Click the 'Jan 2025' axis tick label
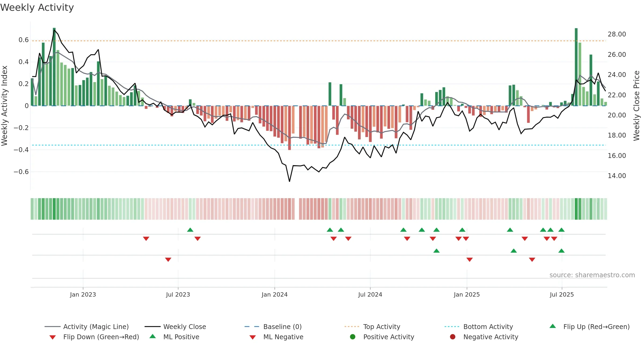 pyautogui.click(x=467, y=294)
